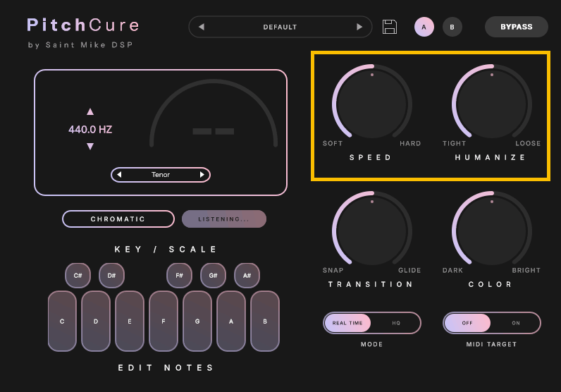Image resolution: width=561 pixels, height=392 pixels.
Task: Click the COLOR knob
Action: 492,231
